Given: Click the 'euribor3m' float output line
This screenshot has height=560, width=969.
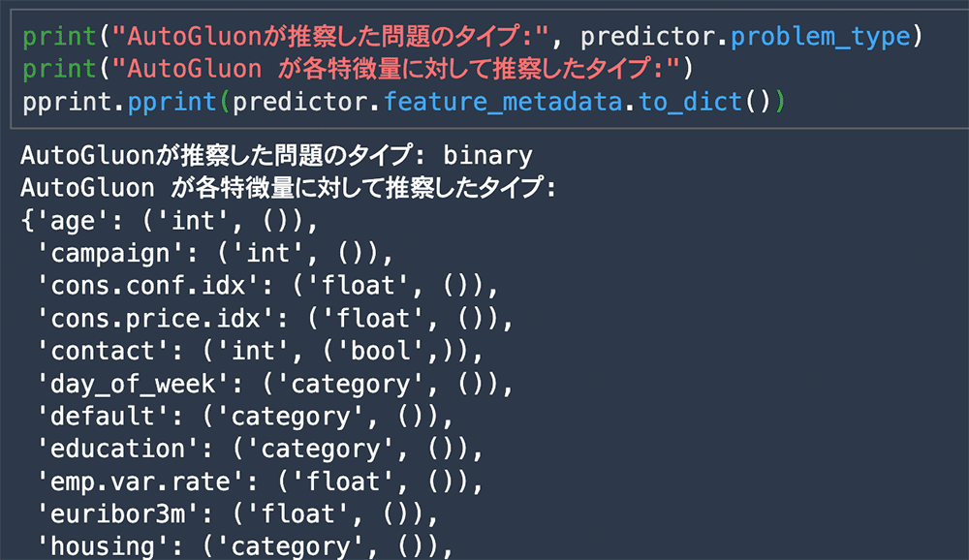Looking at the screenshot, I should coord(237,514).
